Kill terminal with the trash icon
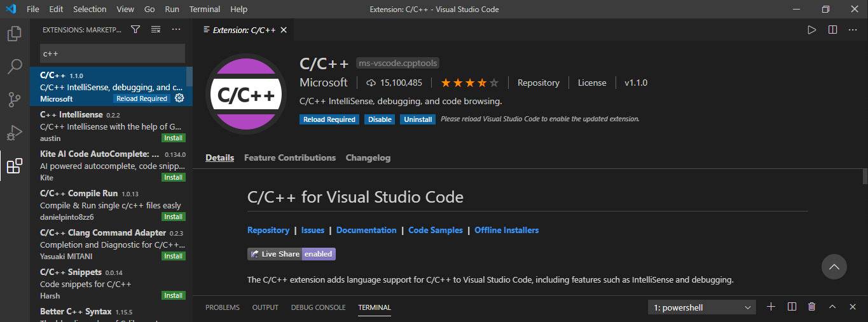868x322 pixels. click(812, 307)
